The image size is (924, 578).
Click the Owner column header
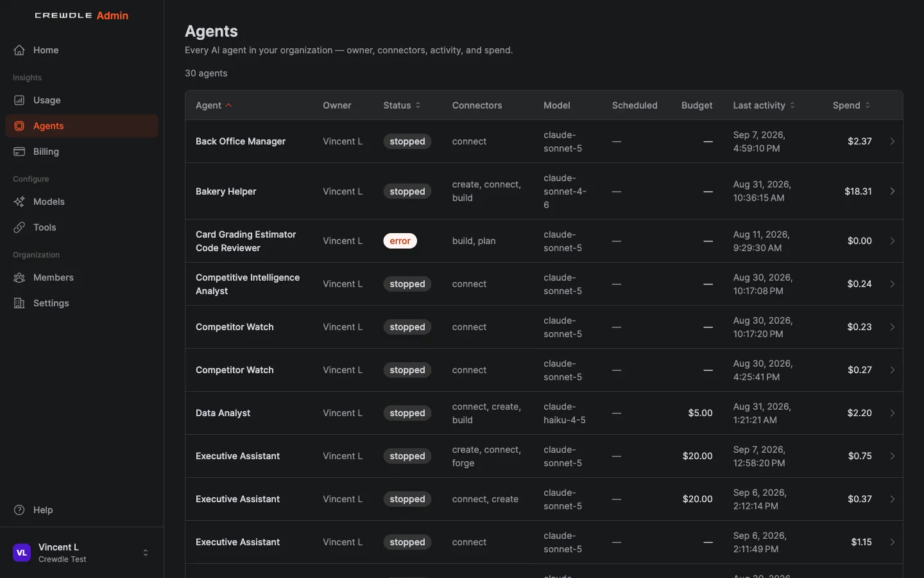pyautogui.click(x=337, y=105)
